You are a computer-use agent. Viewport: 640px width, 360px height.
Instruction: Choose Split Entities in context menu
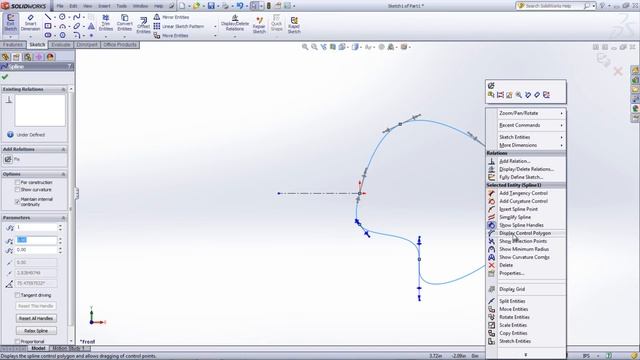point(512,301)
